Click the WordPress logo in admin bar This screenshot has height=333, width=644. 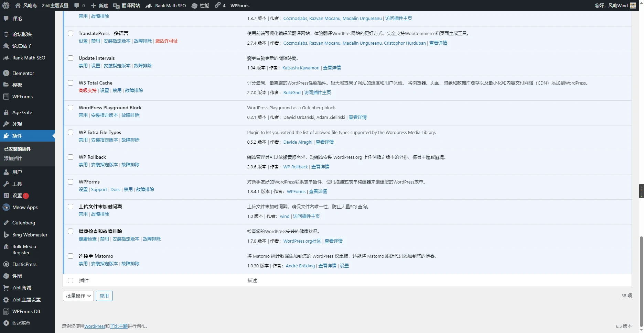coord(6,5)
